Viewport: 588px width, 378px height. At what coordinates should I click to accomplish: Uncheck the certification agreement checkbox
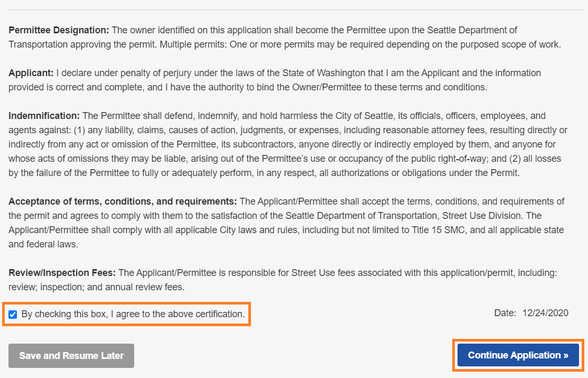pos(13,315)
